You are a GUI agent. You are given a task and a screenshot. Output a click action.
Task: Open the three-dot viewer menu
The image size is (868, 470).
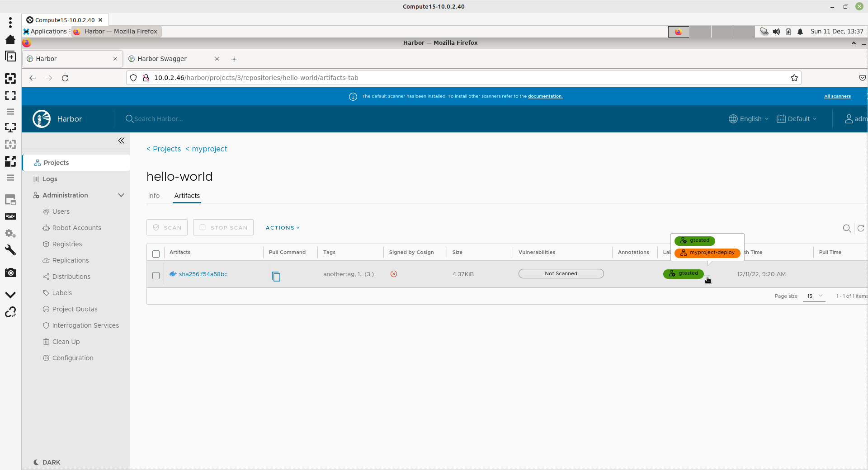10,22
